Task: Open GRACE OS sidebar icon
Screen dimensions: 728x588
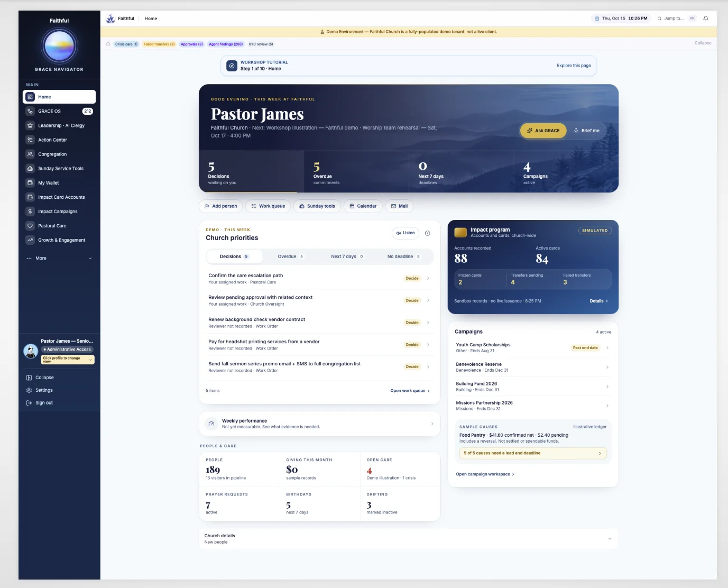Action: coord(30,111)
